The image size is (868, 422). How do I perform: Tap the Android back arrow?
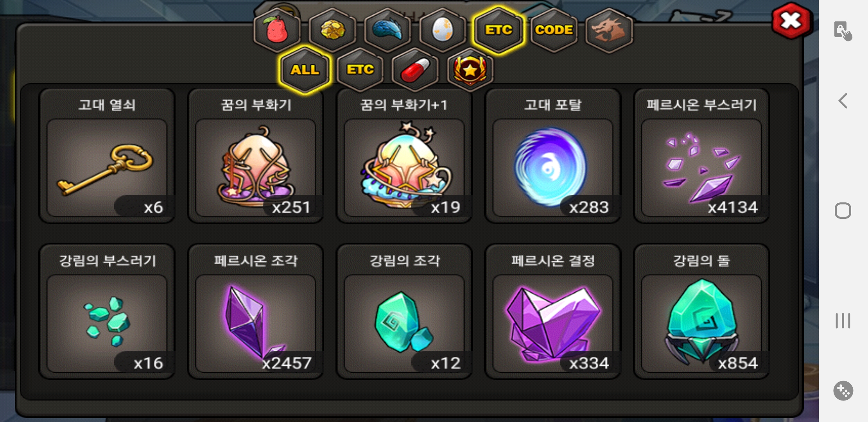click(843, 101)
